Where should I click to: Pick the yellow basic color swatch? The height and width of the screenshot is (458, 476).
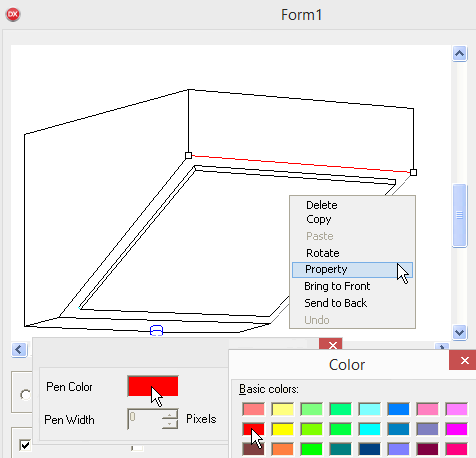tap(282, 429)
